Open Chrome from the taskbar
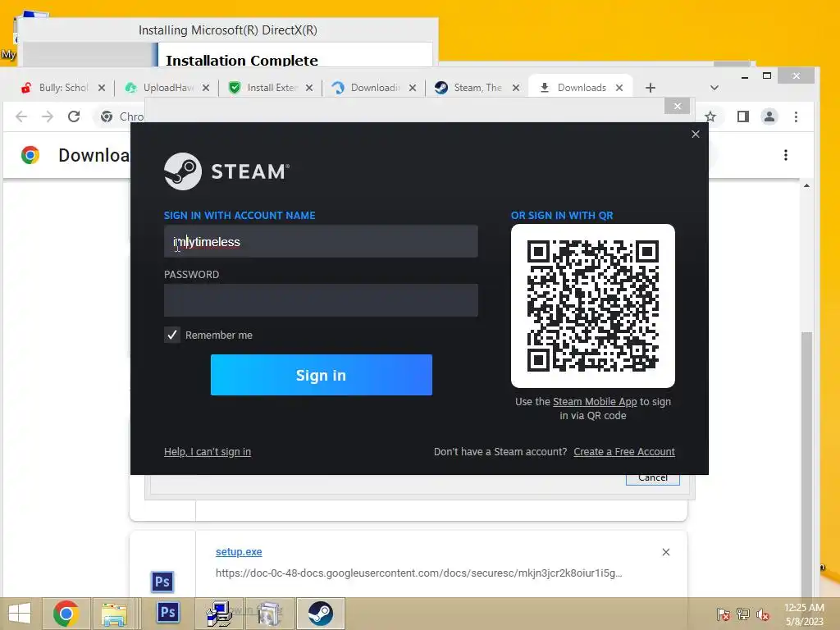The height and width of the screenshot is (630, 840). 66,614
